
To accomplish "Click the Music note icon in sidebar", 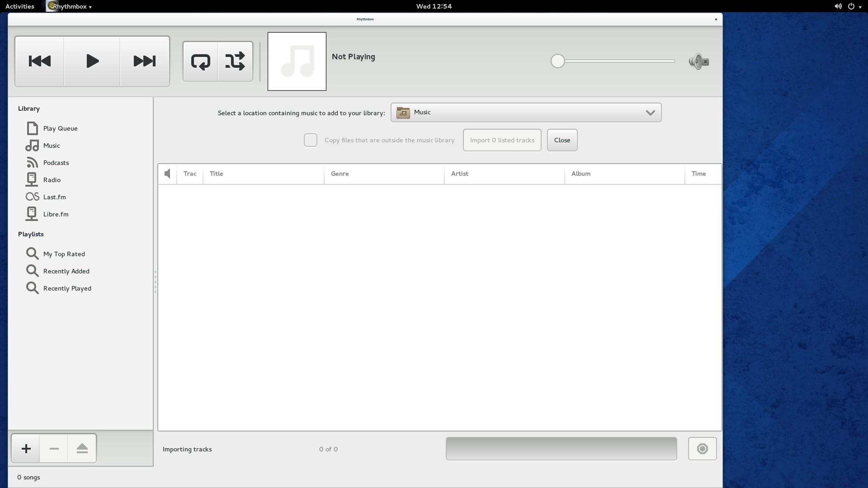I will pyautogui.click(x=32, y=145).
